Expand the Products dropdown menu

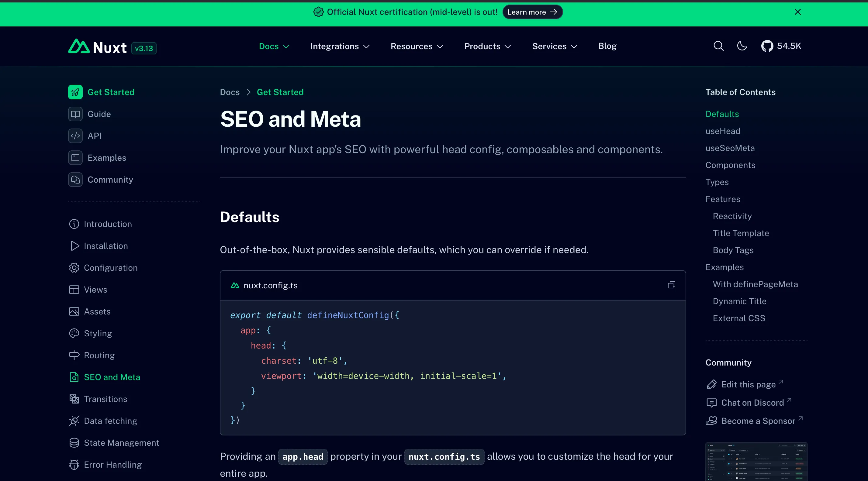coord(488,46)
